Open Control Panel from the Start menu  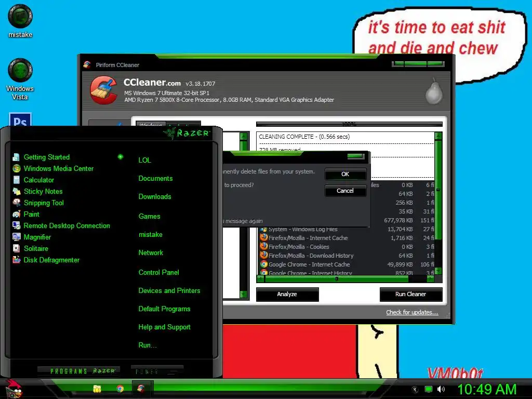point(158,272)
